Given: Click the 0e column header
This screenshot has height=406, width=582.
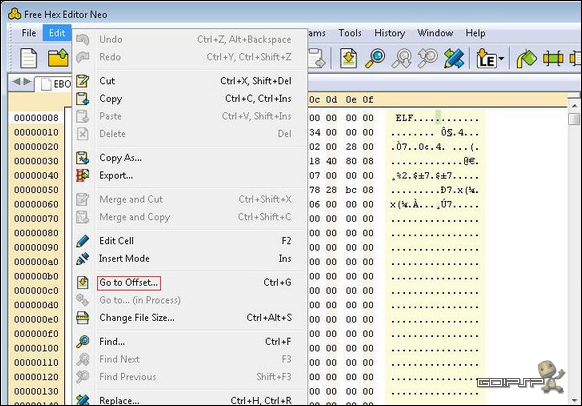Looking at the screenshot, I should click(351, 100).
